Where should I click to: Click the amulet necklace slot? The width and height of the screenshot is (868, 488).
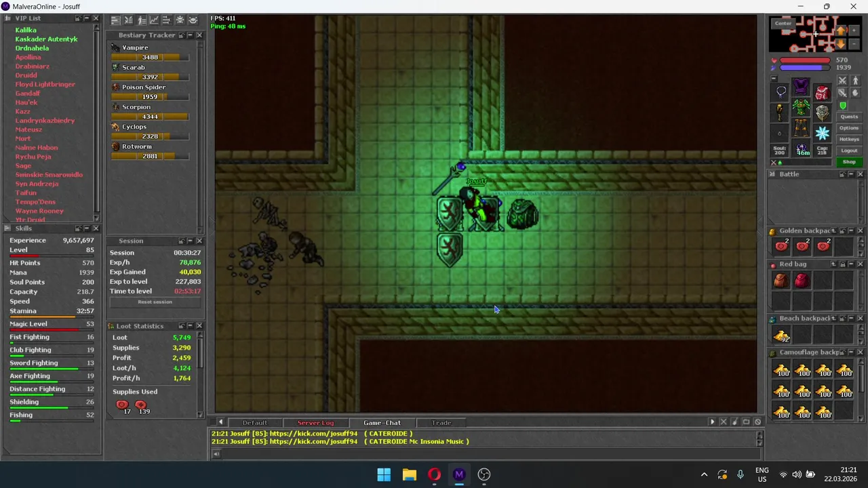coord(780,91)
